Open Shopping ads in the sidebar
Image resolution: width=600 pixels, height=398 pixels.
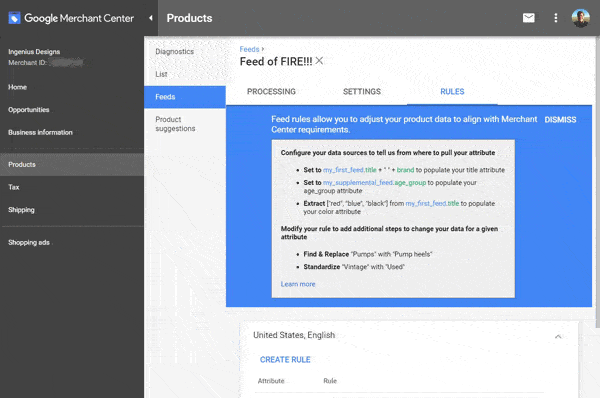[29, 243]
